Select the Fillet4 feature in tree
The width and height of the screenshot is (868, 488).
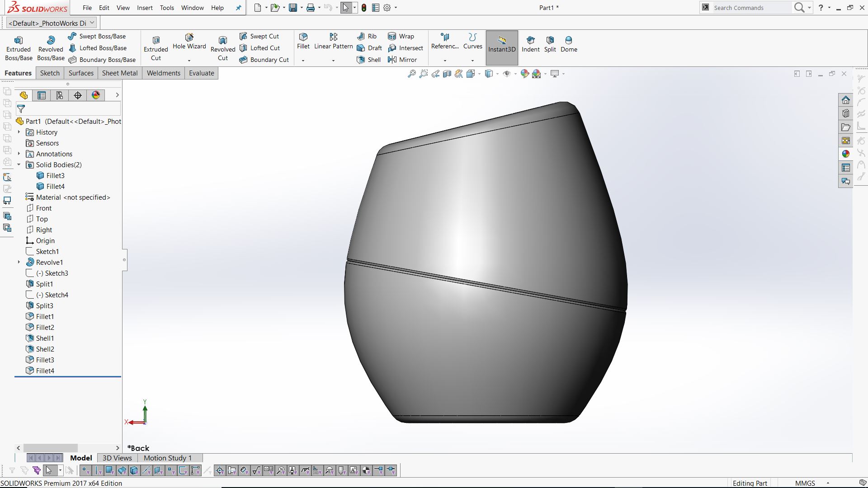coord(45,371)
